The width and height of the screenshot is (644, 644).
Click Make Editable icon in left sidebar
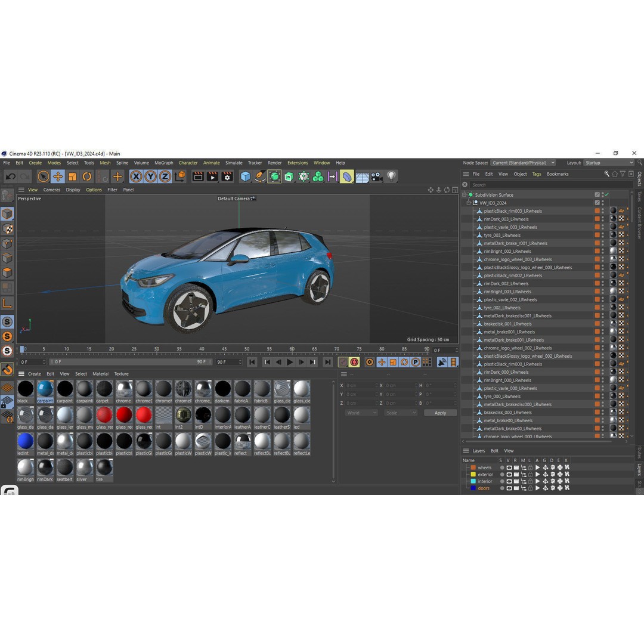7,196
